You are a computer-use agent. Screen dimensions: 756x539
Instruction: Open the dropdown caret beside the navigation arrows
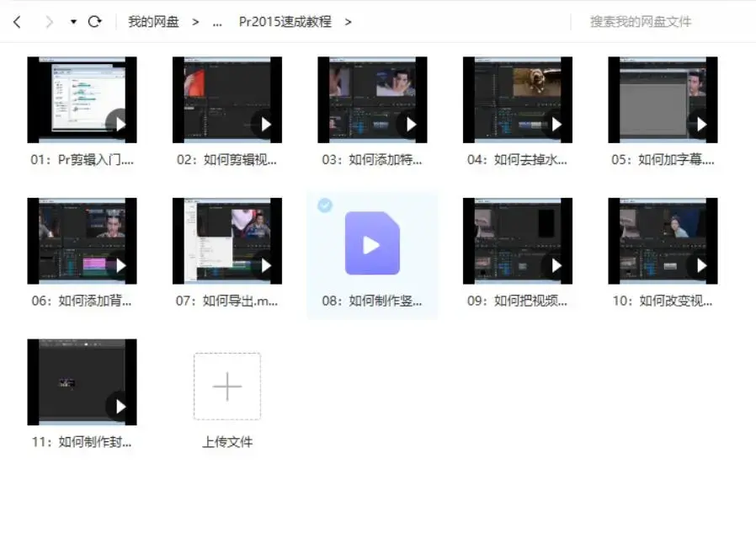[x=72, y=22]
